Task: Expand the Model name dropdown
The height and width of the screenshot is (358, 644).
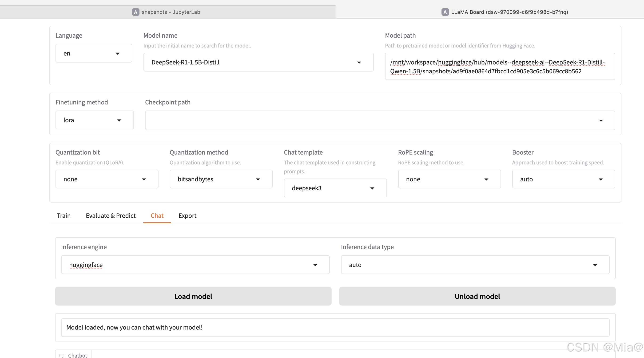Action: [359, 62]
